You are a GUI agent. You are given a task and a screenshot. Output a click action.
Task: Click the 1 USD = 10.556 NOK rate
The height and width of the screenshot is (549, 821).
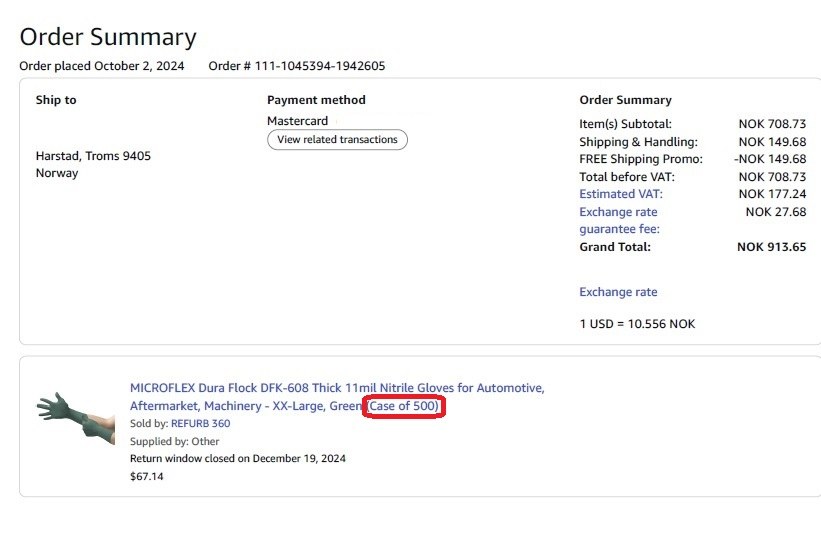[x=637, y=324]
